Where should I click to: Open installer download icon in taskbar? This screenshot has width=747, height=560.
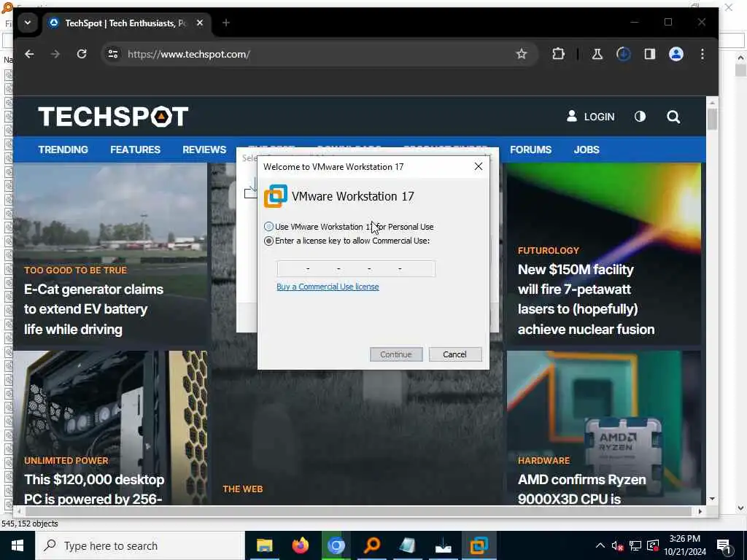443,545
